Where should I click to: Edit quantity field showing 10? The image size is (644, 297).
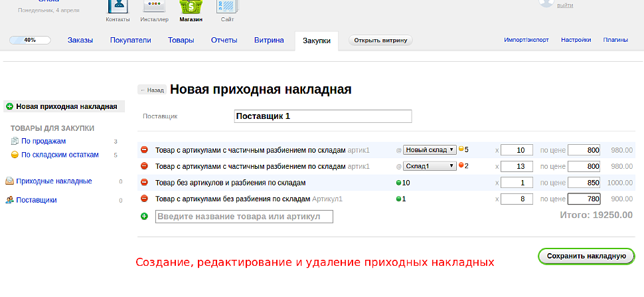pos(517,150)
